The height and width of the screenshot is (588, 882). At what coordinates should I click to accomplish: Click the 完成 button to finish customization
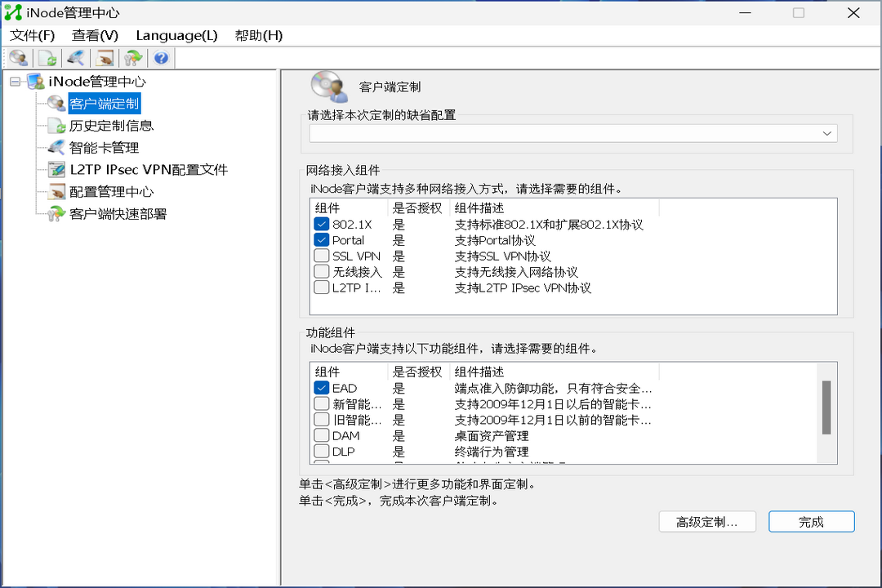811,521
